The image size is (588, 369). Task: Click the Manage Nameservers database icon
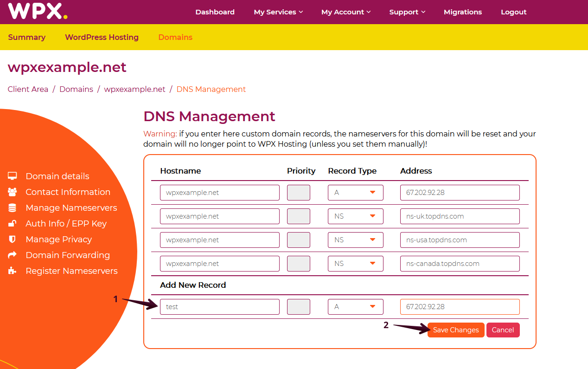coord(13,207)
